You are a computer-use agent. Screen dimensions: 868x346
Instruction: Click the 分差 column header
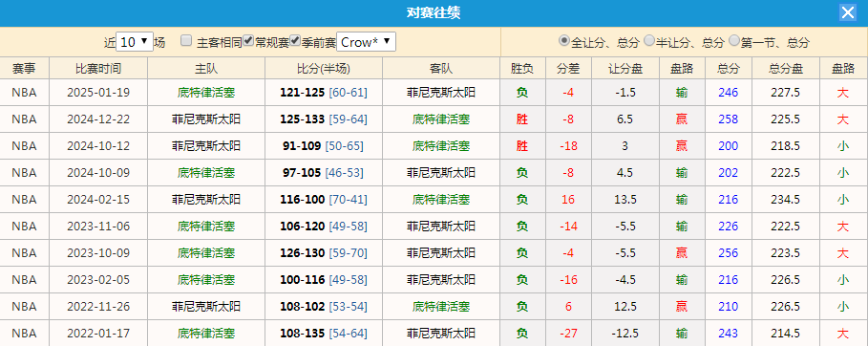tap(568, 68)
